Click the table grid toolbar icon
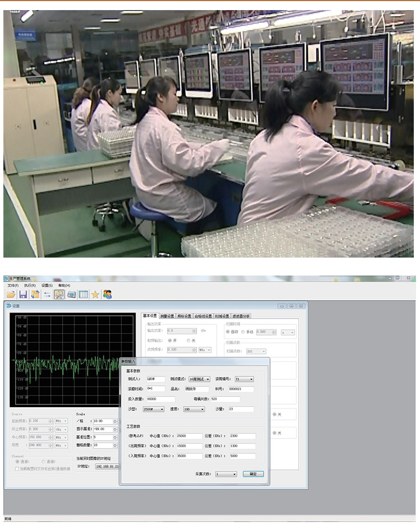 point(83,294)
